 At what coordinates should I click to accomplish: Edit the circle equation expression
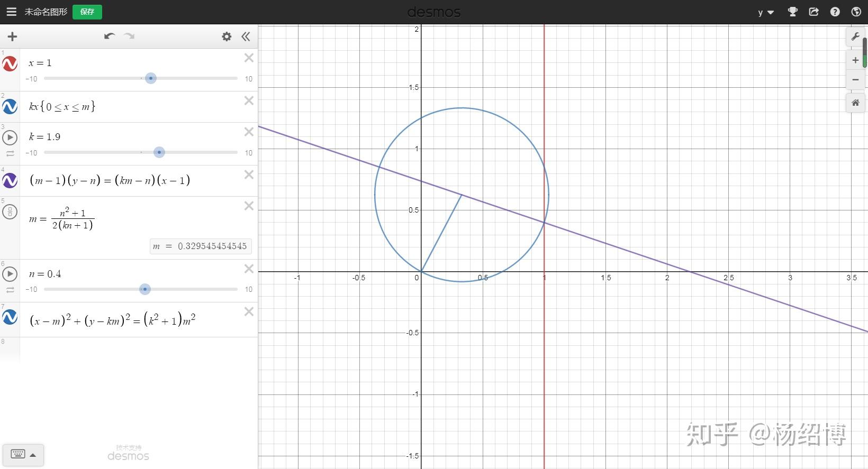click(113, 319)
